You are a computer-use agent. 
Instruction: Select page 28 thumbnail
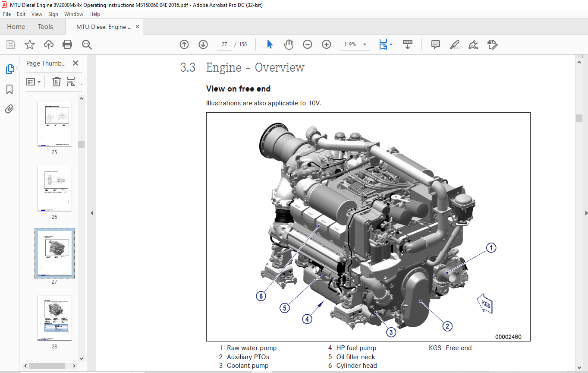click(54, 318)
